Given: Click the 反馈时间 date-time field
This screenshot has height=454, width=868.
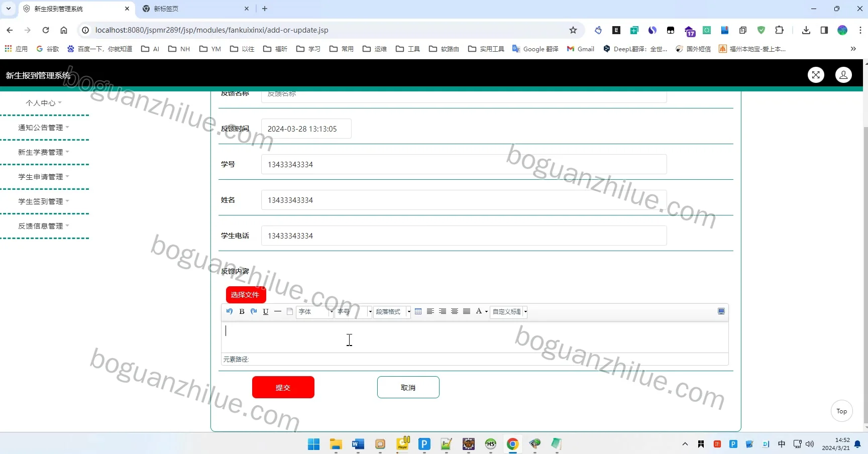Looking at the screenshot, I should pyautogui.click(x=306, y=129).
